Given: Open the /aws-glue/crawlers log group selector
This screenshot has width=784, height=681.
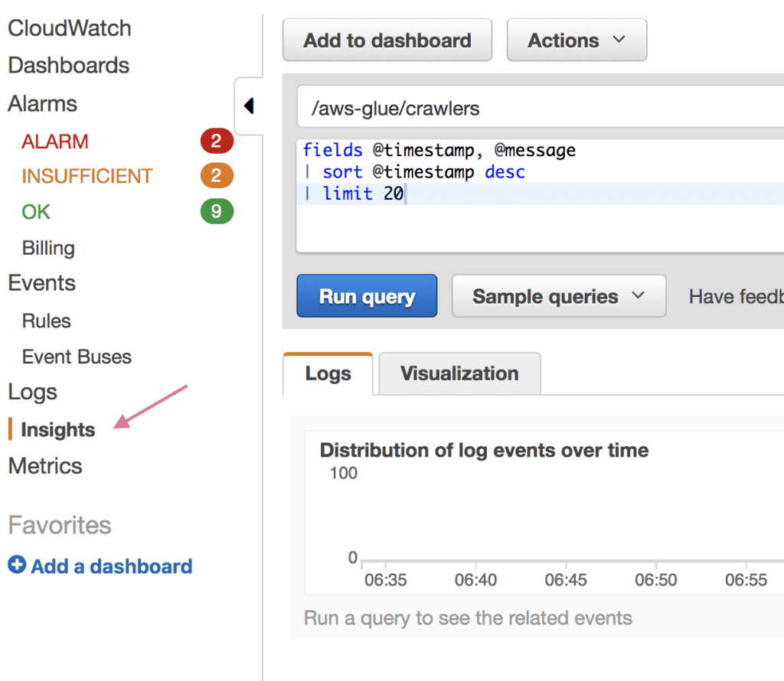Looking at the screenshot, I should tap(541, 107).
